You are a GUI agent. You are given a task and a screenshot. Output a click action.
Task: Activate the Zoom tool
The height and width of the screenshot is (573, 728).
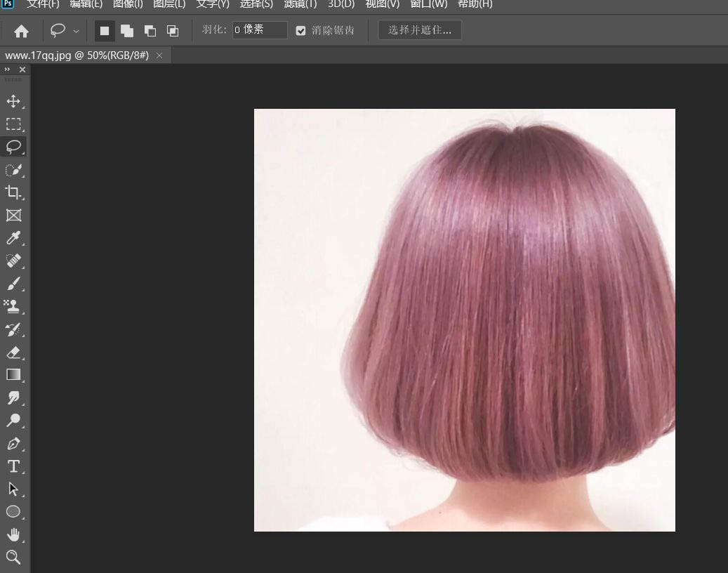14,557
